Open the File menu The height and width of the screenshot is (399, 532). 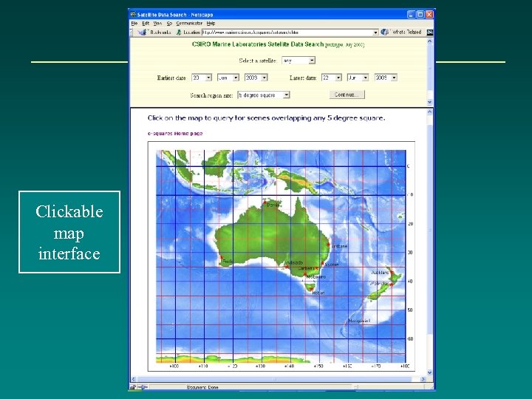pyautogui.click(x=134, y=24)
